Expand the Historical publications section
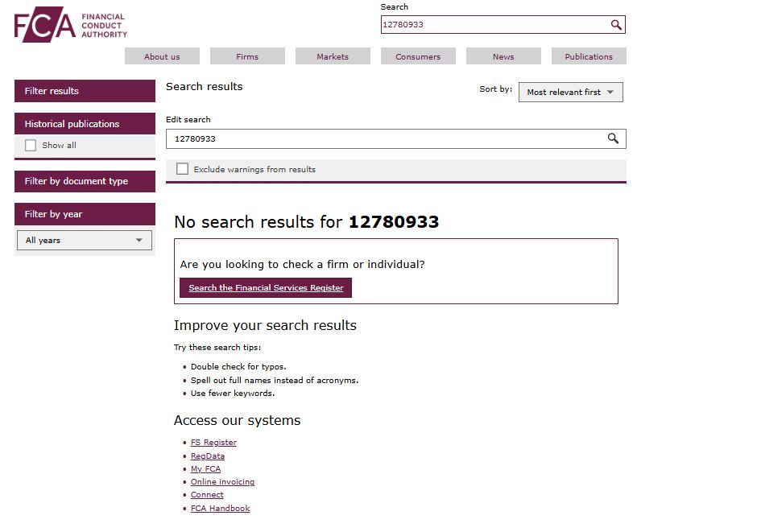 click(x=85, y=124)
